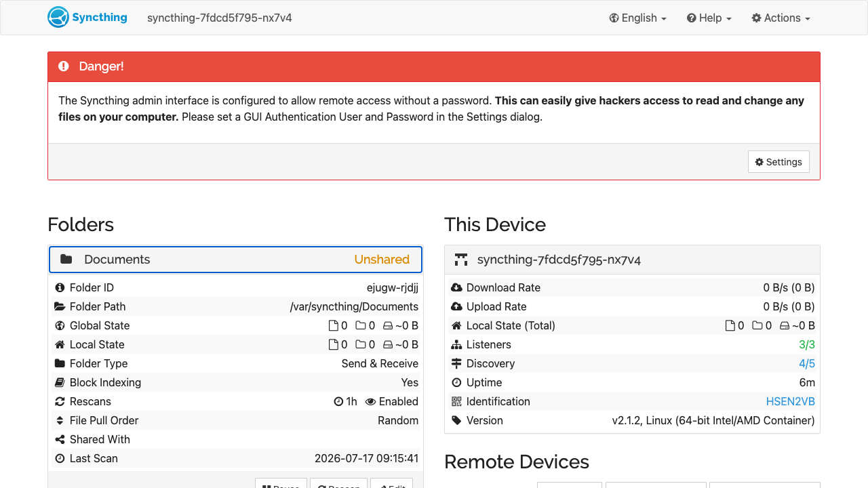Open the Help menu

pos(709,18)
